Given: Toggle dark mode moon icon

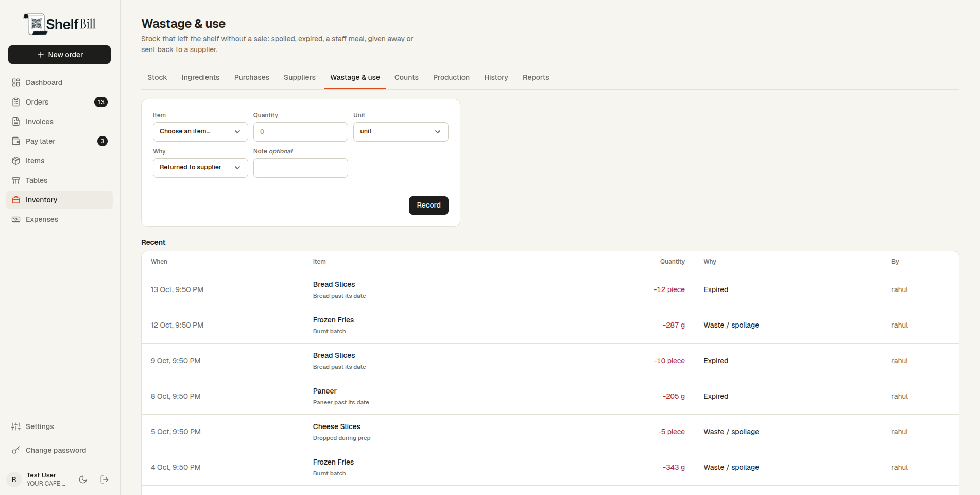Looking at the screenshot, I should pos(83,480).
